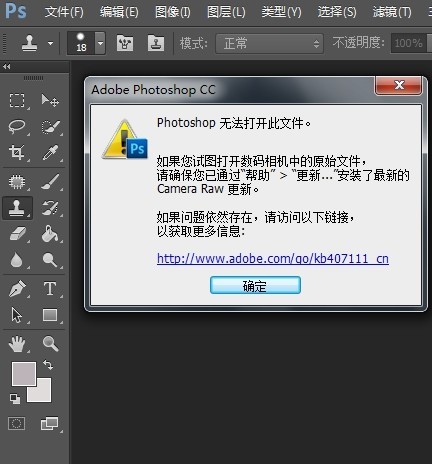The width and height of the screenshot is (432, 464).
Task: Open the 图层(L) menu
Action: [226, 12]
